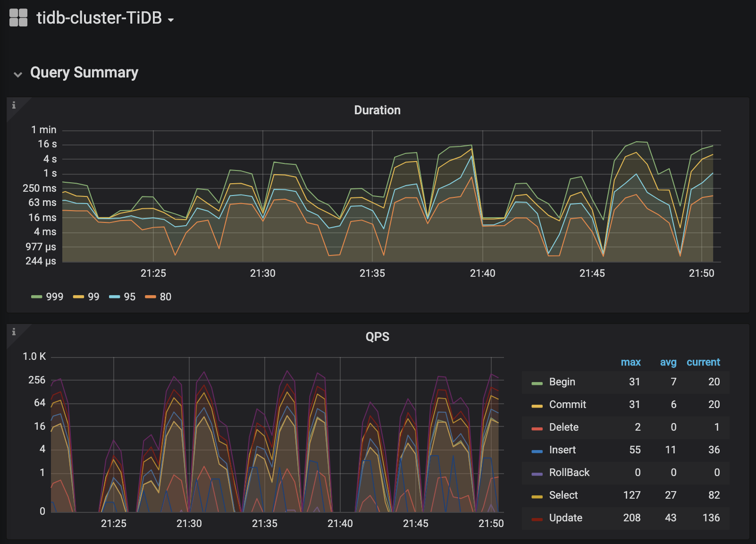Click Insert max value 55
The height and width of the screenshot is (544, 756).
[x=635, y=450]
